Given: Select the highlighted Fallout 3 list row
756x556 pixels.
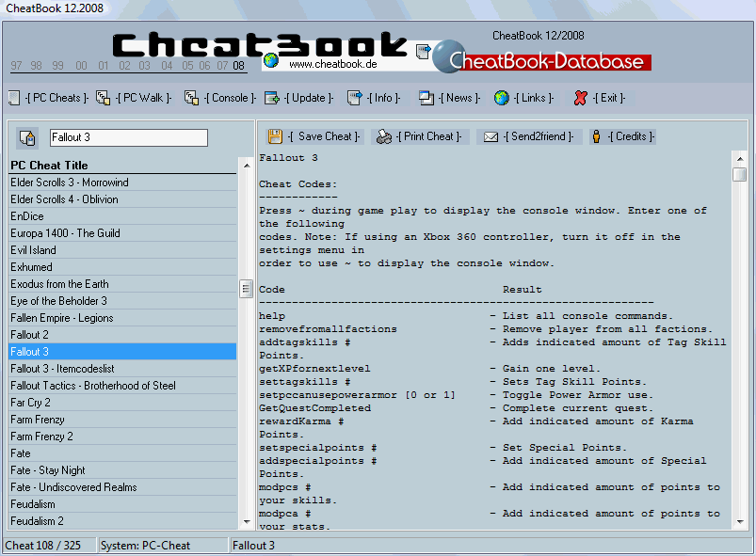Looking at the screenshot, I should click(123, 352).
